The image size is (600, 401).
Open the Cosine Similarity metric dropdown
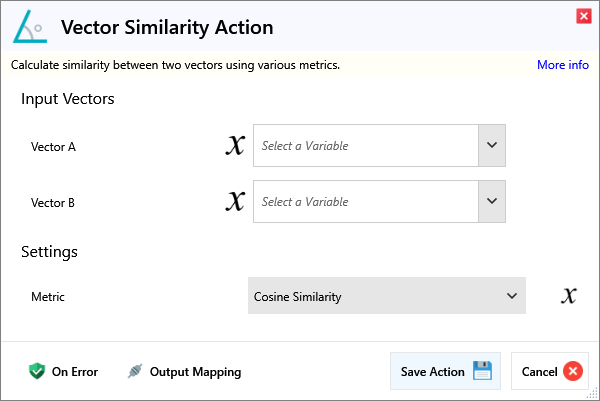(x=386, y=296)
